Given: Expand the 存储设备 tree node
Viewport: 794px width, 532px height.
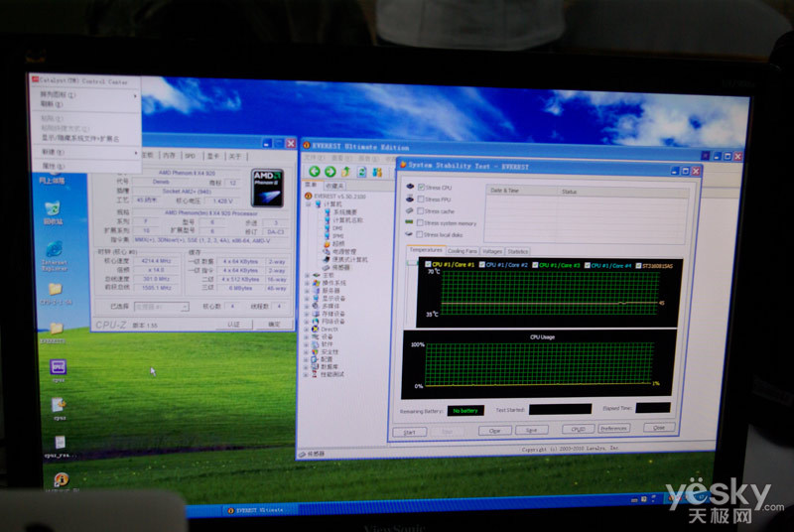Looking at the screenshot, I should pos(307,314).
